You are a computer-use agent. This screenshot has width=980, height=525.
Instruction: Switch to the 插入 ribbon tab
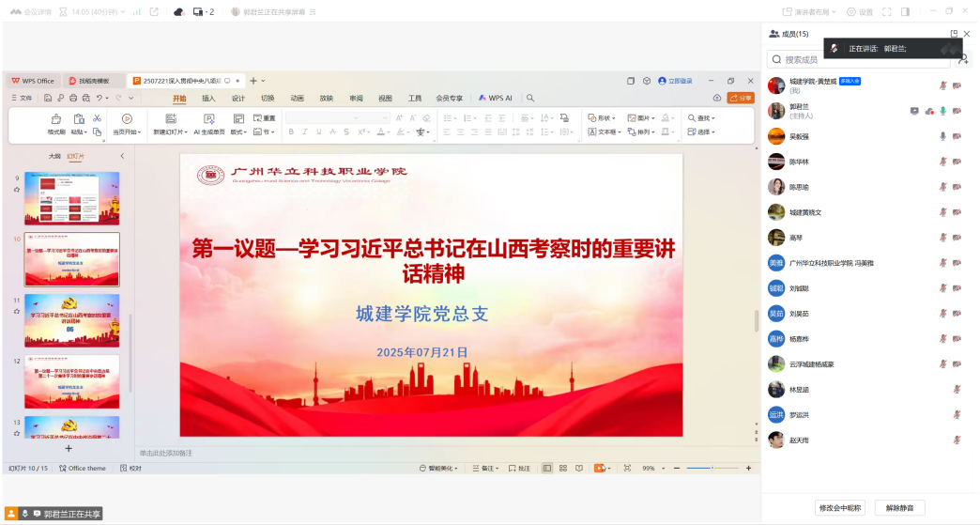point(208,98)
